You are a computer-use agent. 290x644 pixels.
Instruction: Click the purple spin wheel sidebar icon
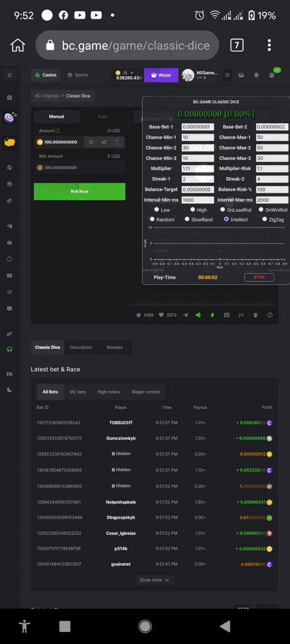click(9, 117)
